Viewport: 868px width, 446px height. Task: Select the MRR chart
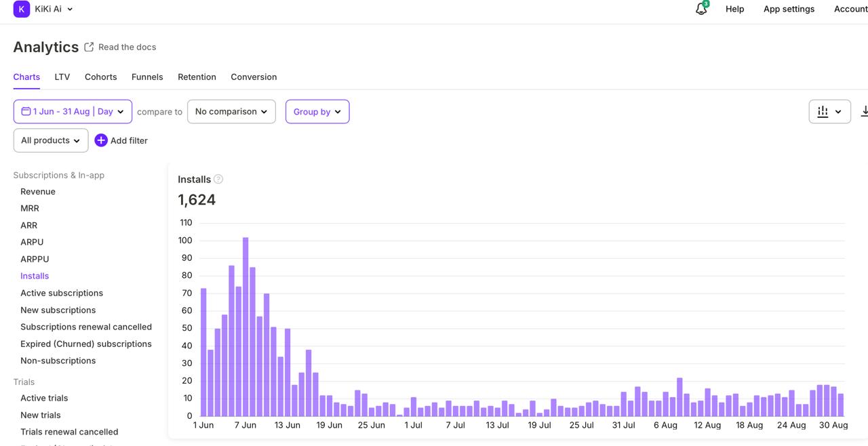coord(30,208)
